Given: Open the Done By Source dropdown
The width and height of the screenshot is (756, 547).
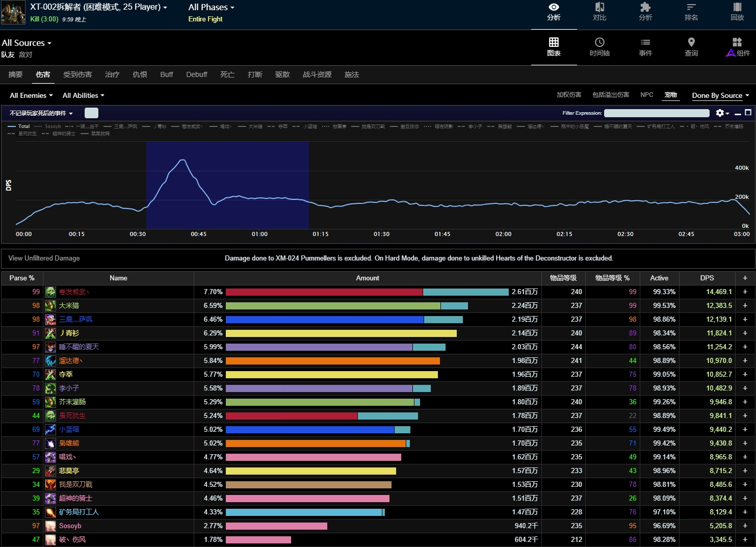Looking at the screenshot, I should tap(721, 95).
